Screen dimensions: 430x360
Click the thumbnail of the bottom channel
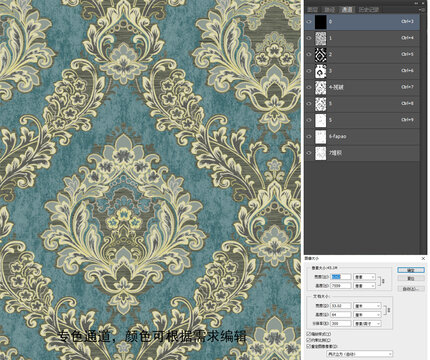coord(321,153)
